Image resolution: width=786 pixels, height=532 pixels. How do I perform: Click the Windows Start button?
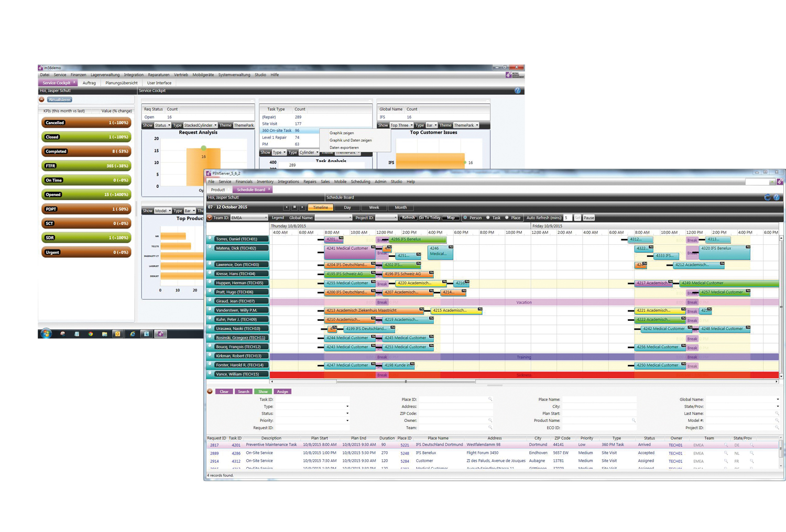46,334
